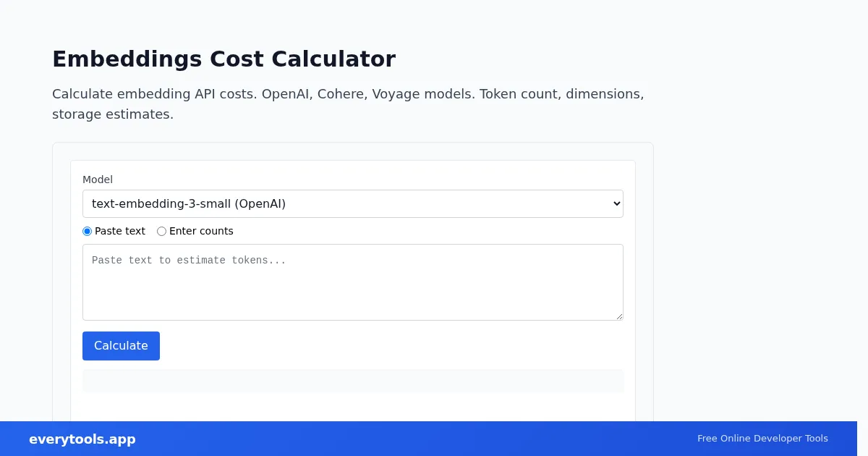Click the "Embeddings Cost Calculator" heading

click(x=224, y=59)
